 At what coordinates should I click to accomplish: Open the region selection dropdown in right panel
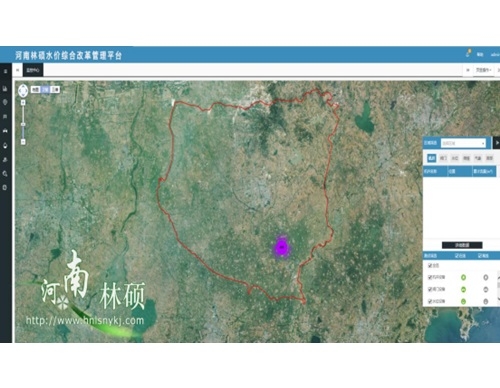[463, 143]
